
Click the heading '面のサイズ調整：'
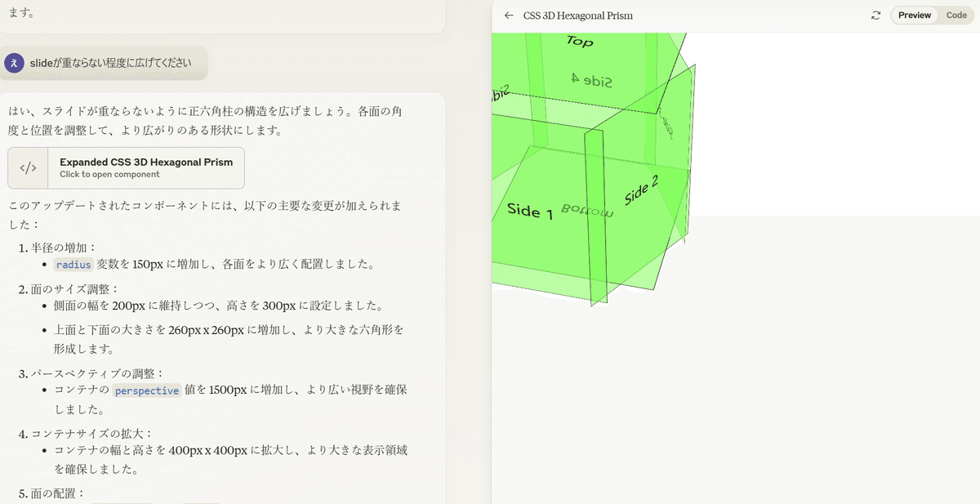pyautogui.click(x=76, y=289)
